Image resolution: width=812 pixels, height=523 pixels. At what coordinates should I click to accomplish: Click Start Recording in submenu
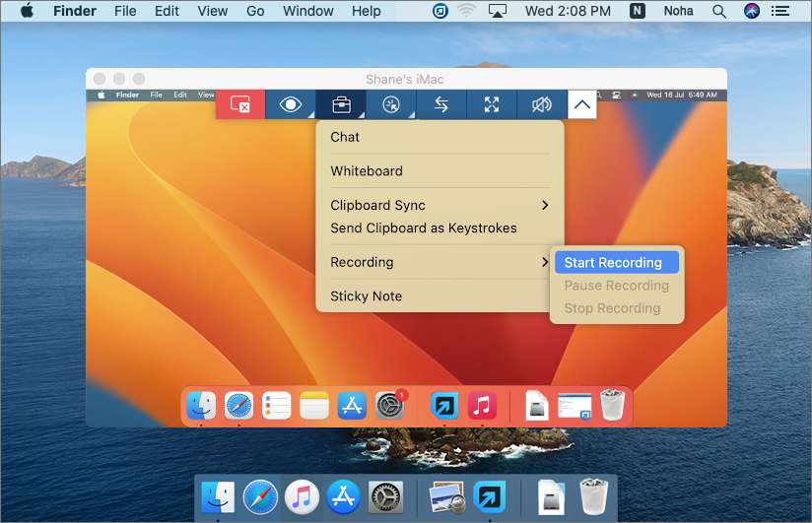613,263
